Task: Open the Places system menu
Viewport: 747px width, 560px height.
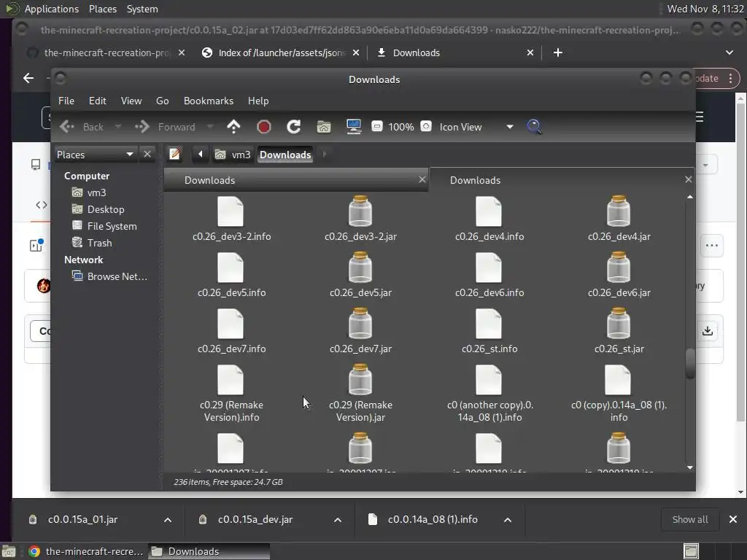Action: click(103, 9)
